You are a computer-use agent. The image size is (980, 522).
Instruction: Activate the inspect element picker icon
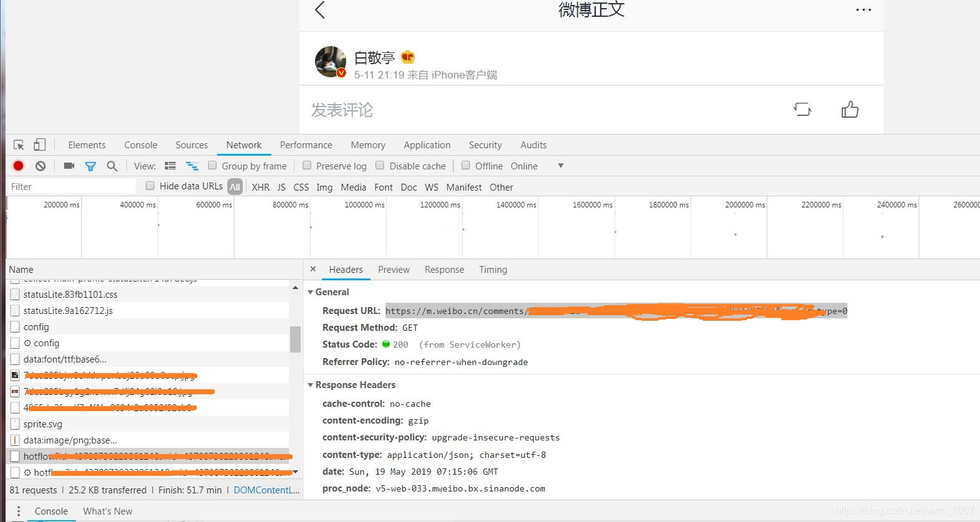19,145
